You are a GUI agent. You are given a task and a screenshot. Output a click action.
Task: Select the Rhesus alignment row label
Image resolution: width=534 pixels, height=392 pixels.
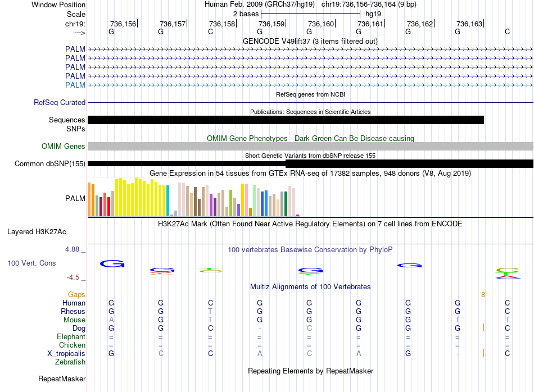[73, 311]
